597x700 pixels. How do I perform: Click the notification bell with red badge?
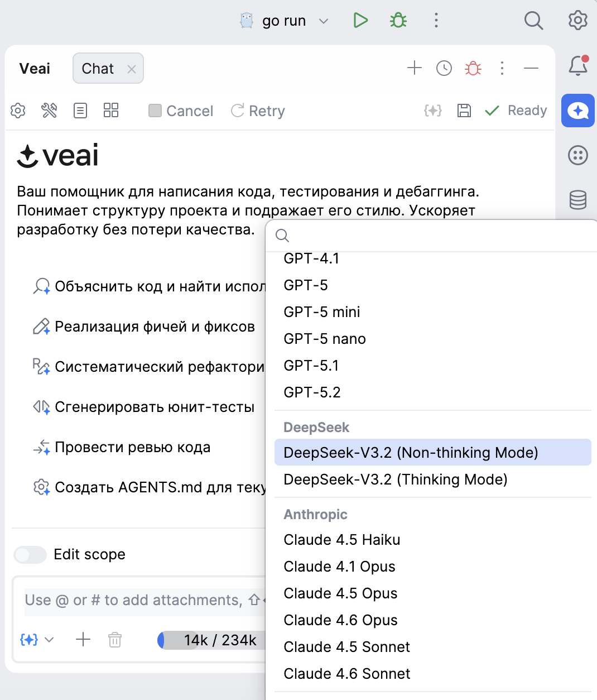[x=577, y=66]
